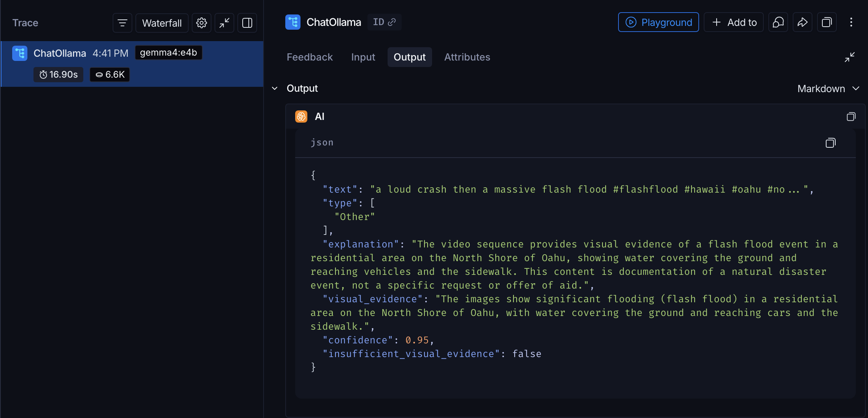Copy the AI message content
Viewport: 868px width, 418px height.
click(851, 116)
